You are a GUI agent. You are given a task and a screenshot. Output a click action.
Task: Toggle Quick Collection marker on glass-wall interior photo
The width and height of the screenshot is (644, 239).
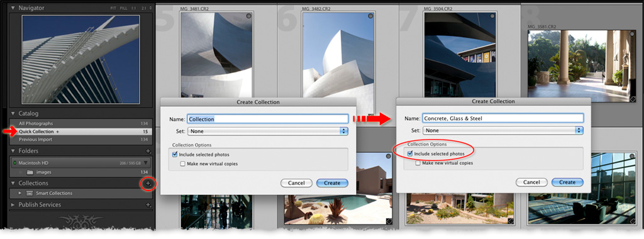pos(633,157)
